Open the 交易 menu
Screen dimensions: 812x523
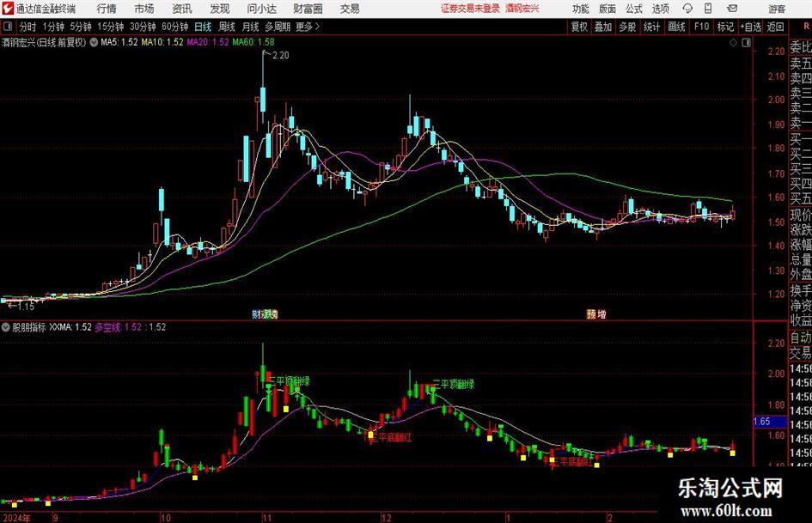click(x=350, y=9)
